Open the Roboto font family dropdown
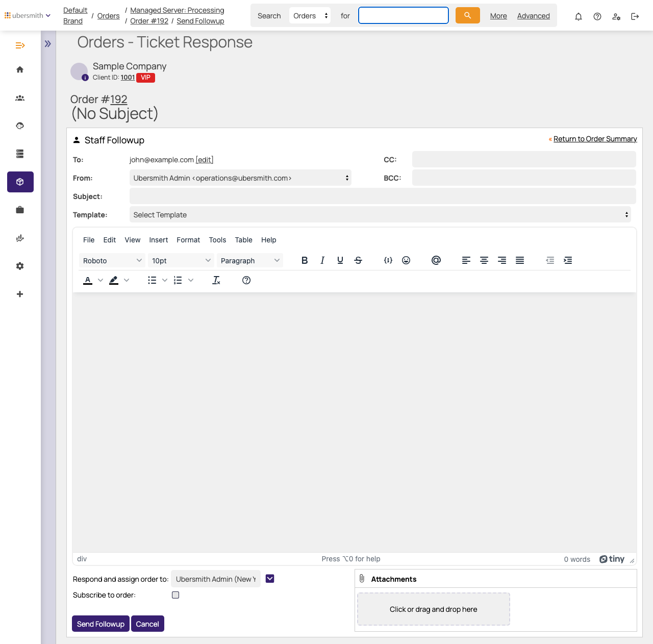 click(112, 260)
